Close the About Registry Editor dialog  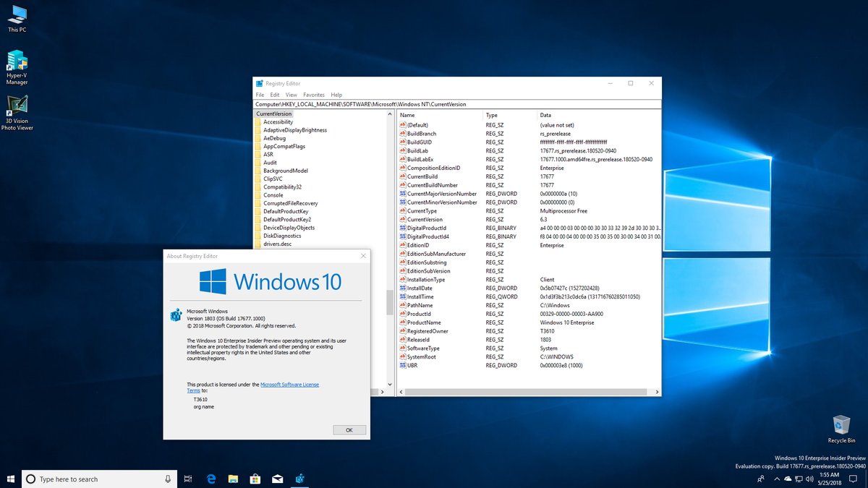pos(363,256)
